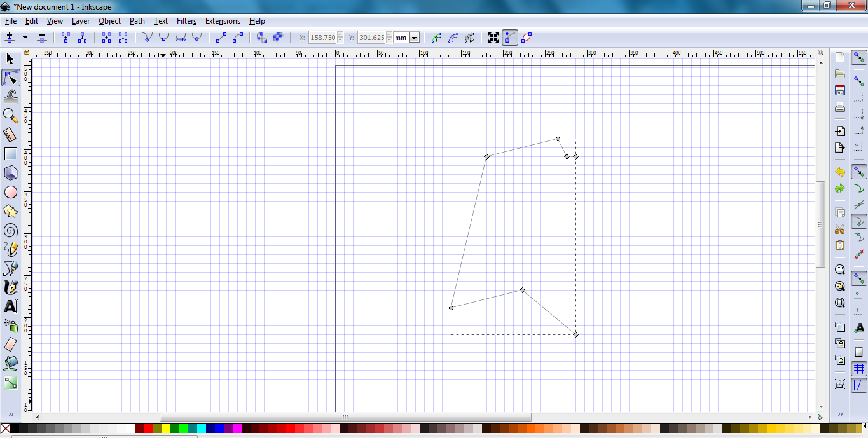Select the Node edit tool

[10, 78]
